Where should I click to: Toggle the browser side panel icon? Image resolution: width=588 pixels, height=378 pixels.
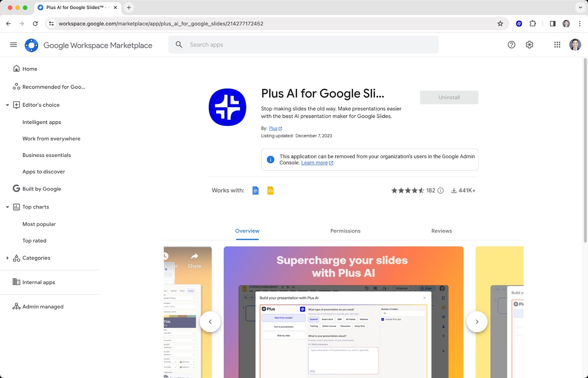click(553, 24)
